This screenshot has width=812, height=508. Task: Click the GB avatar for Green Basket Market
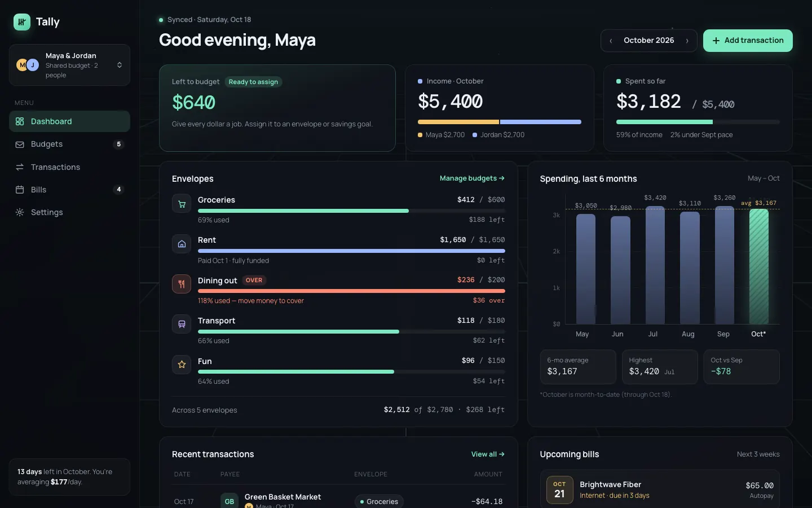(x=230, y=501)
